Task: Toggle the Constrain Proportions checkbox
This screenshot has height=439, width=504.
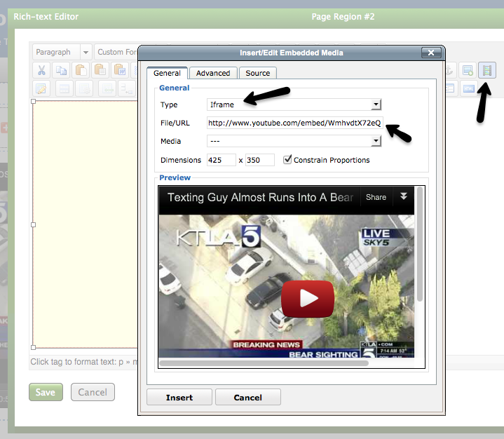Action: pyautogui.click(x=287, y=160)
